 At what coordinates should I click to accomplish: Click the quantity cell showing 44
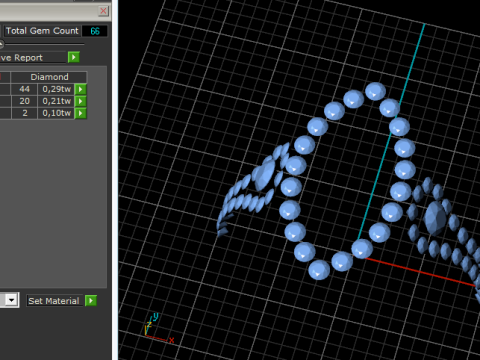pyautogui.click(x=24, y=89)
